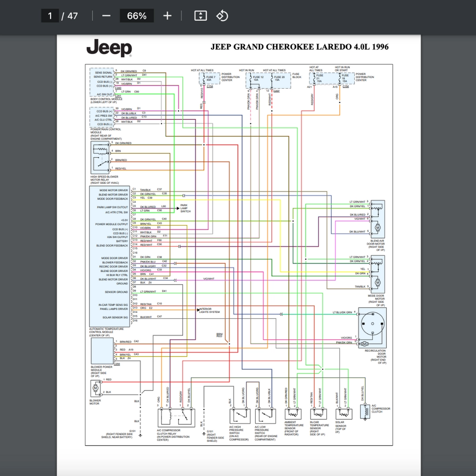The image size is (476, 476).
Task: Click the SOLAR SENSOR SIG pin label
Action: [x=115, y=317]
